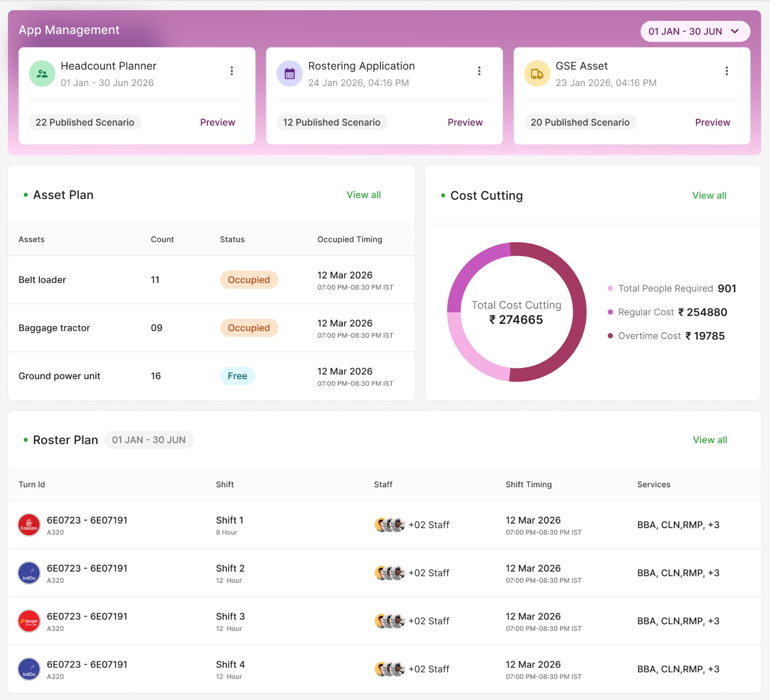Viewport: 770px width, 700px height.
Task: Click the Status column header
Action: [x=232, y=239]
